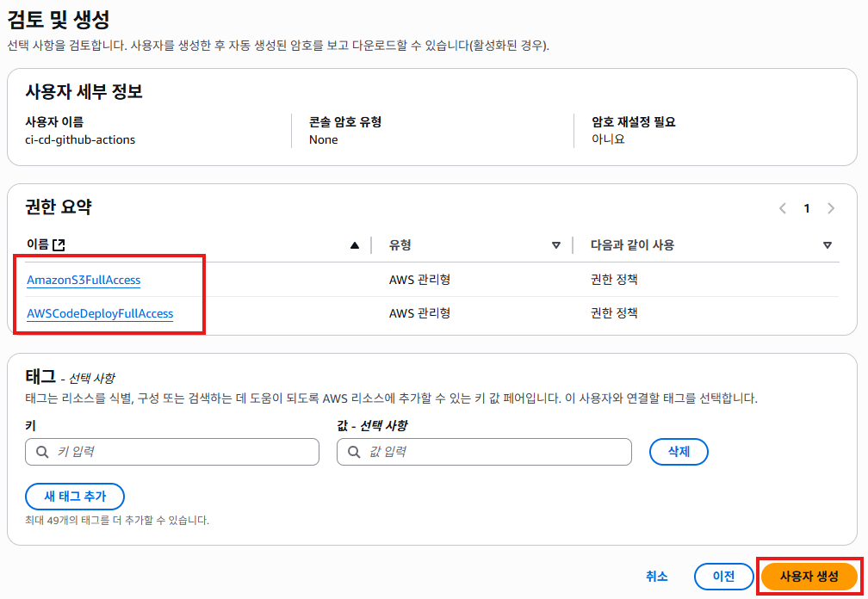The height and width of the screenshot is (599, 868).
Task: Click the 다음과 같이 사용 column header
Action: [632, 245]
